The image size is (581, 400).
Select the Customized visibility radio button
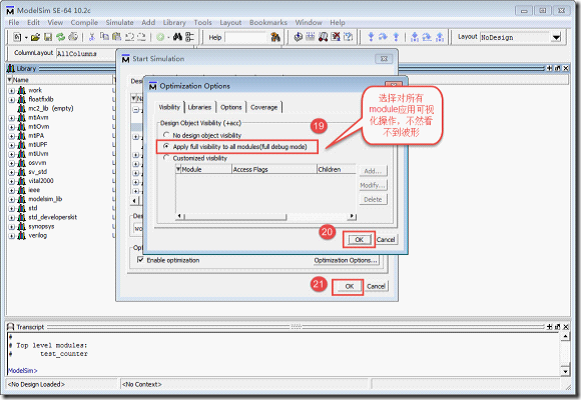tap(166, 158)
